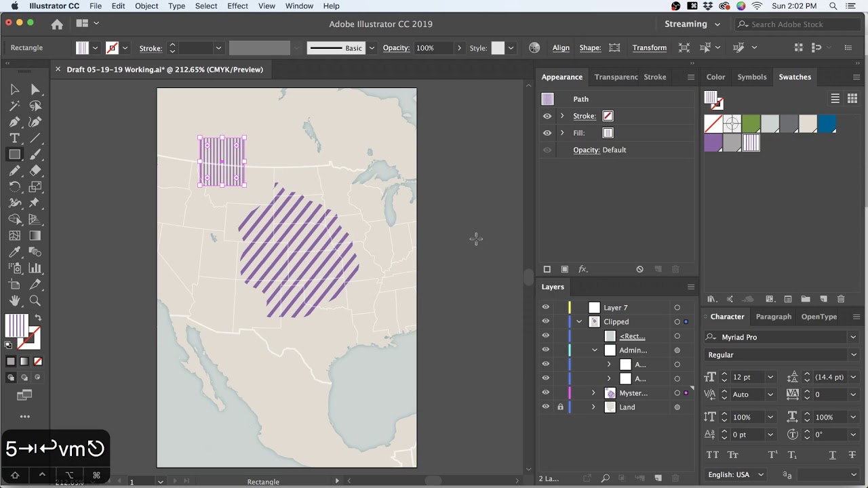Toggle visibility of Admin... layer
The image size is (868, 488).
click(546, 350)
